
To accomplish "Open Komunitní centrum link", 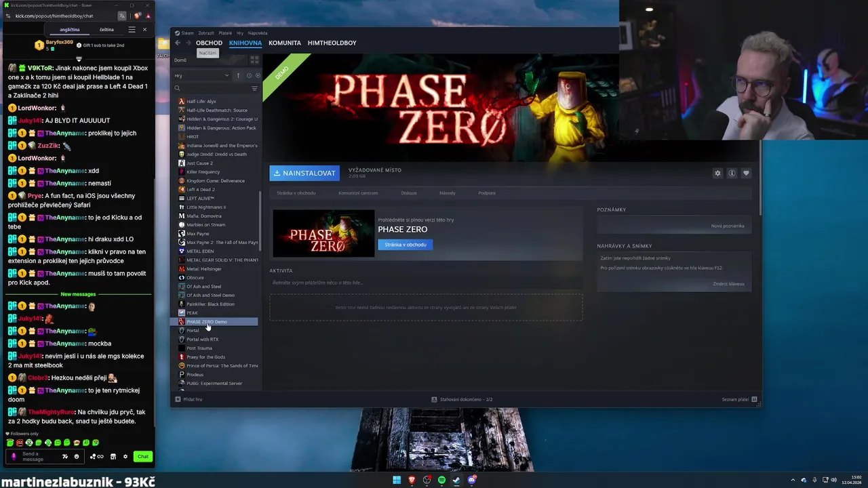I will [x=358, y=193].
